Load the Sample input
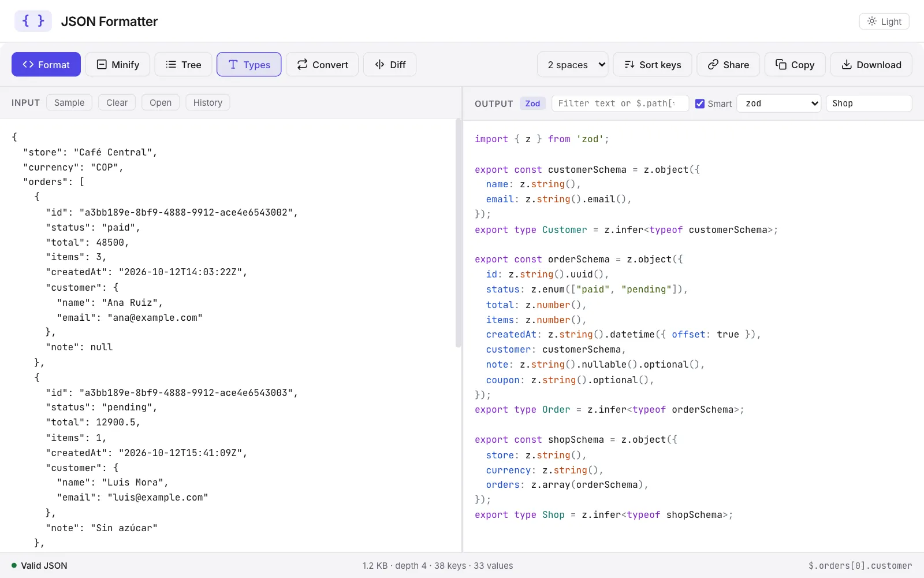924x578 pixels. pyautogui.click(x=69, y=102)
